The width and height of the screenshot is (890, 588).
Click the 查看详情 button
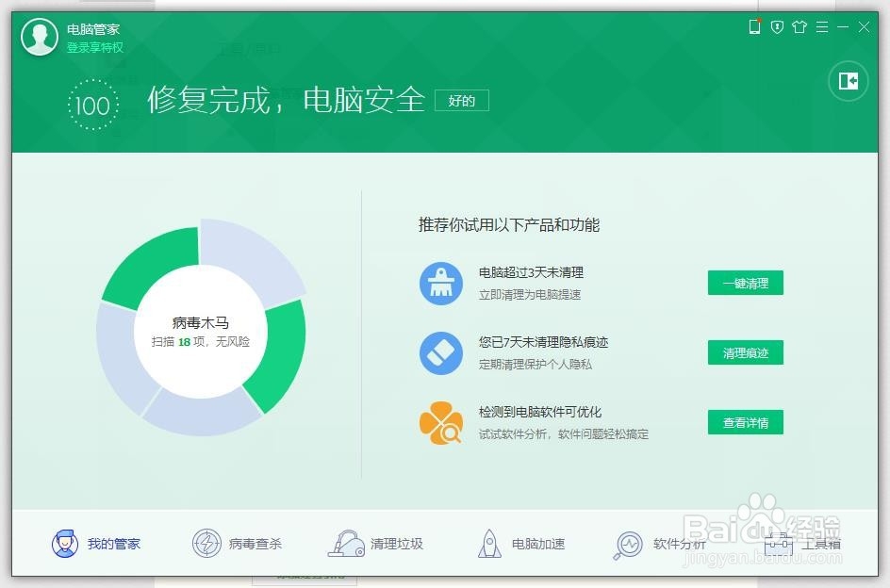coord(745,422)
